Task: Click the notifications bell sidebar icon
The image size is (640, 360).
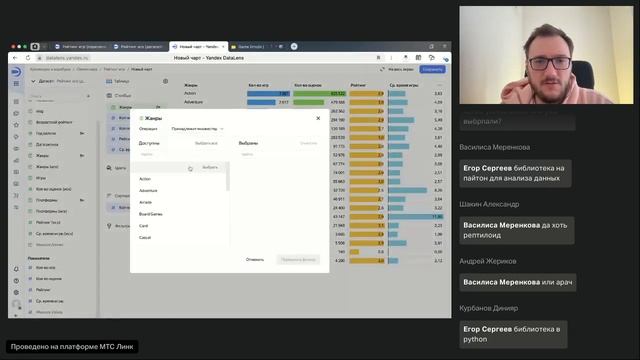Action: [16, 269]
